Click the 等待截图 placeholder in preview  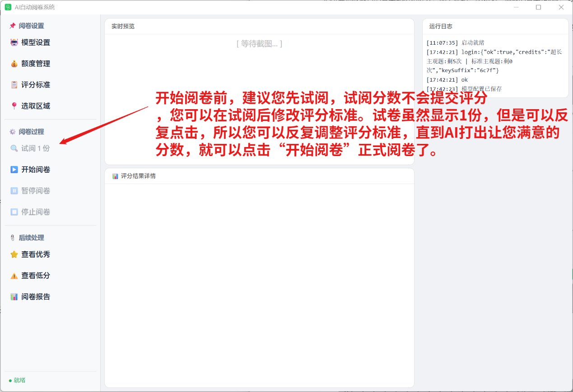(259, 44)
